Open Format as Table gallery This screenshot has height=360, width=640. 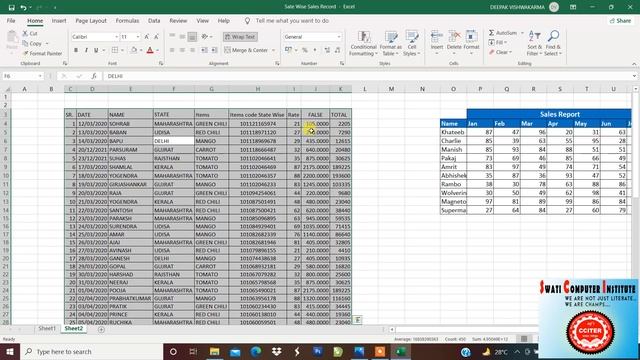coord(391,43)
